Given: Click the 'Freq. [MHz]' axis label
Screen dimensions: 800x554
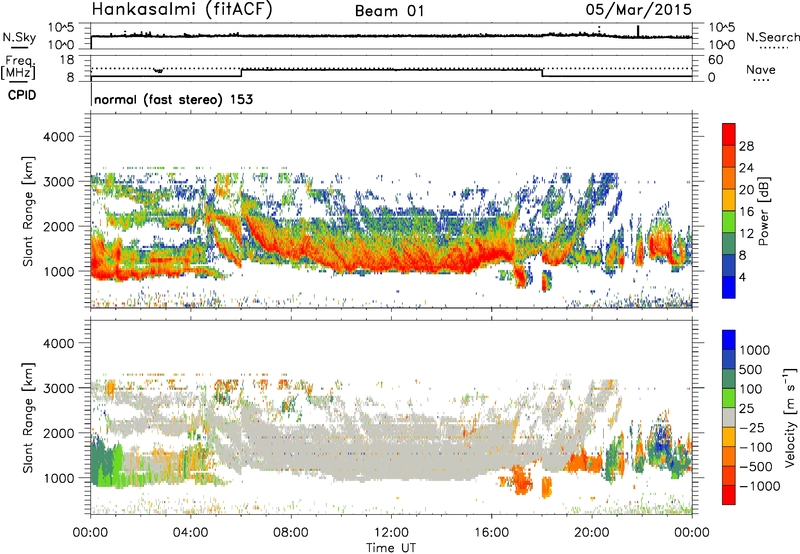Looking at the screenshot, I should (x=18, y=67).
